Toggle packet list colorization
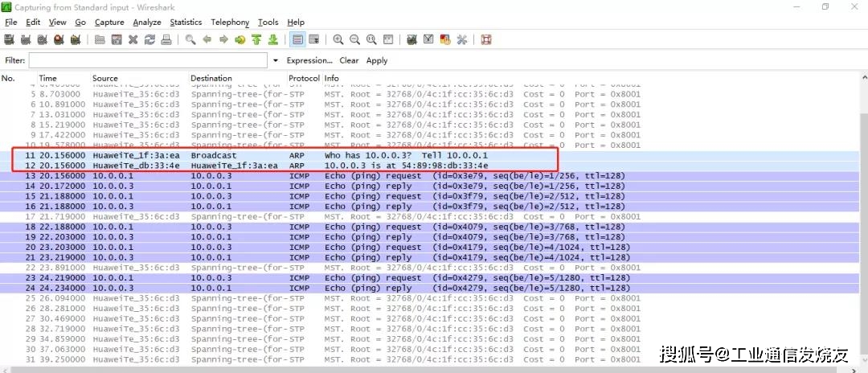The height and width of the screenshot is (373, 868). (x=298, y=40)
